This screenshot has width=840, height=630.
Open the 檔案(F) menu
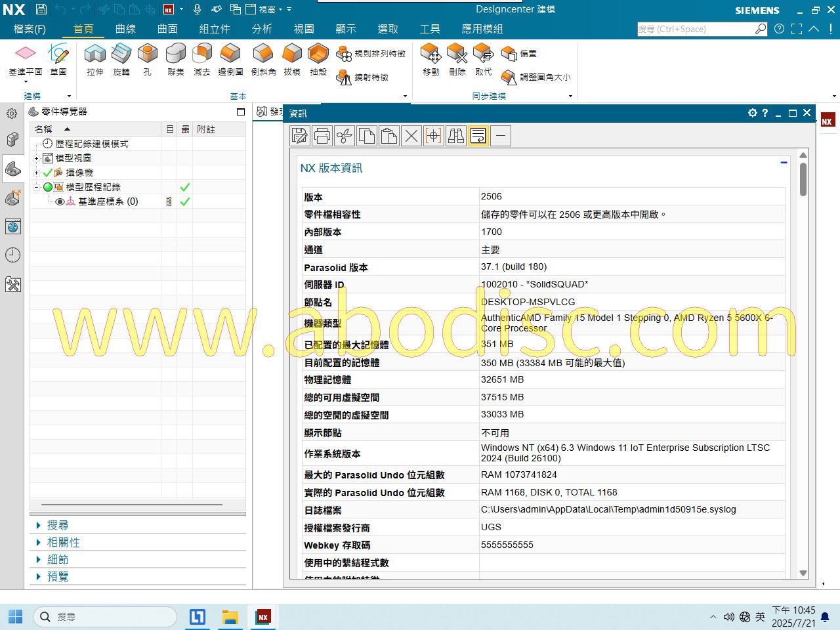(x=30, y=29)
